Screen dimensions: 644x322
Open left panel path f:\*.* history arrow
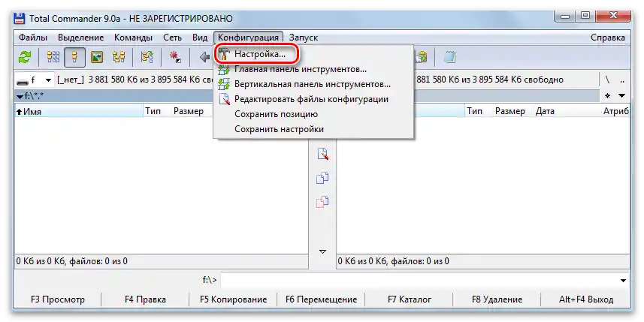point(20,97)
